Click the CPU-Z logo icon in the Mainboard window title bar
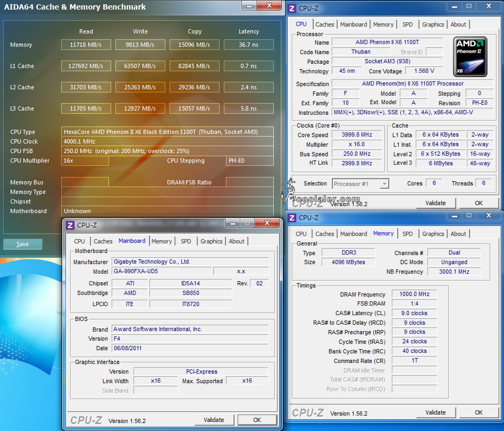 [70, 225]
